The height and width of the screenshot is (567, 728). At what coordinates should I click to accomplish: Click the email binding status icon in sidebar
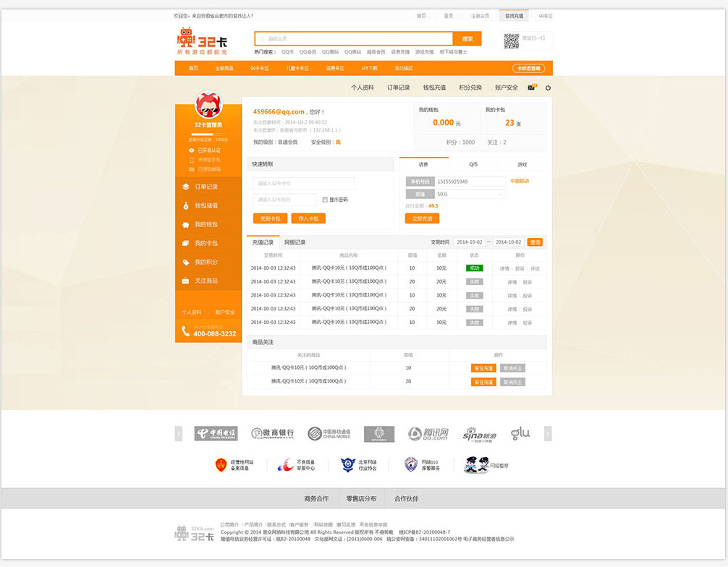(x=191, y=169)
